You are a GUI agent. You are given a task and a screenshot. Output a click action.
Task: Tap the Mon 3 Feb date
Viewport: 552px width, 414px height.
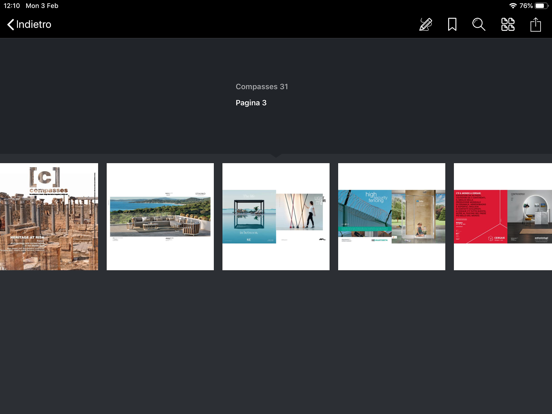[42, 6]
